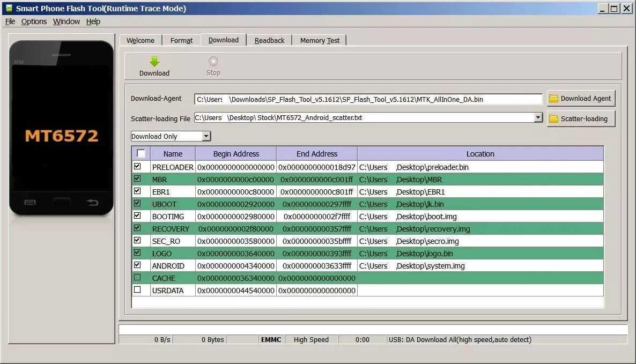Open the Scatter-loading File path dropdown

538,117
